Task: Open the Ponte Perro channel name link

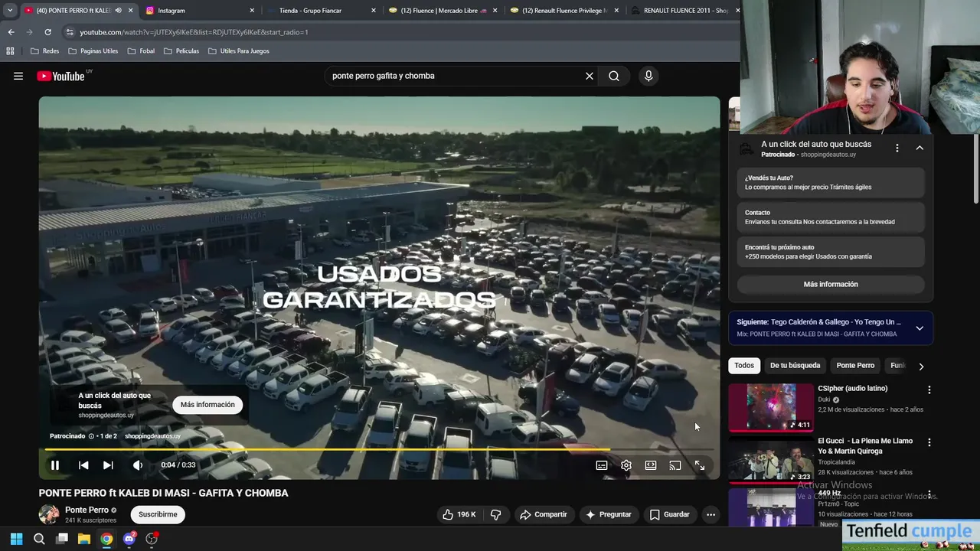Action: pyautogui.click(x=87, y=510)
